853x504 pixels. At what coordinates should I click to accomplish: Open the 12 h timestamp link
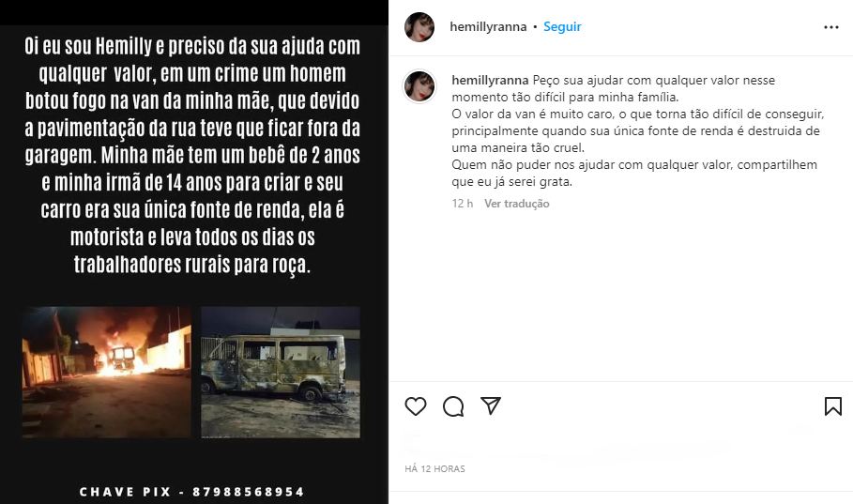point(463,204)
